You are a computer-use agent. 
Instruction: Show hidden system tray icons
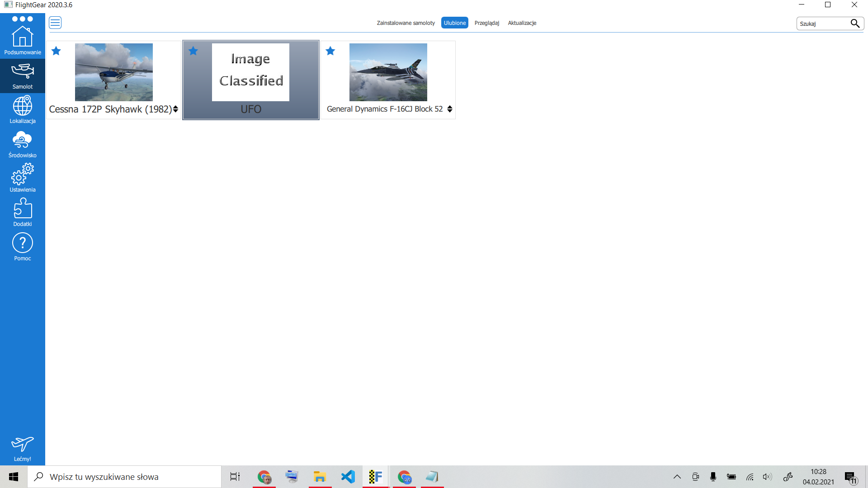click(x=677, y=477)
